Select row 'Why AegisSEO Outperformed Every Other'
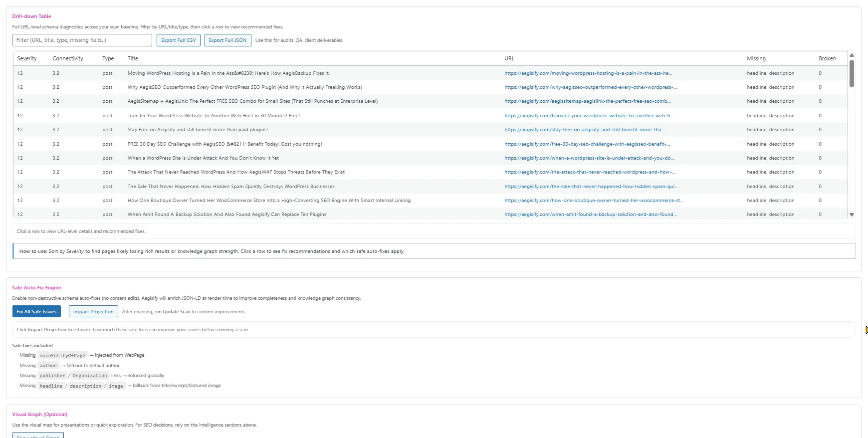 tap(430, 87)
